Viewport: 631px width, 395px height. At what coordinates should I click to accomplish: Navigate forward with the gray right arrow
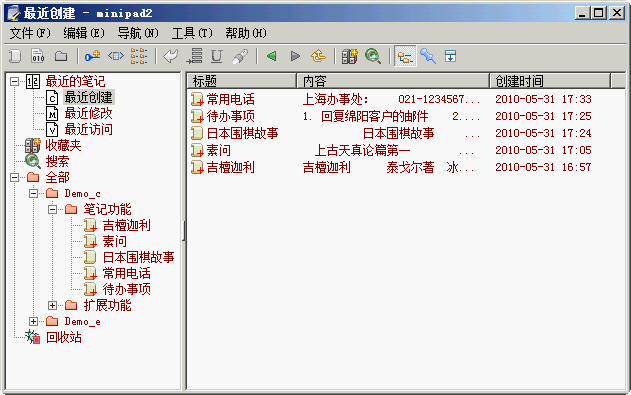tap(295, 56)
